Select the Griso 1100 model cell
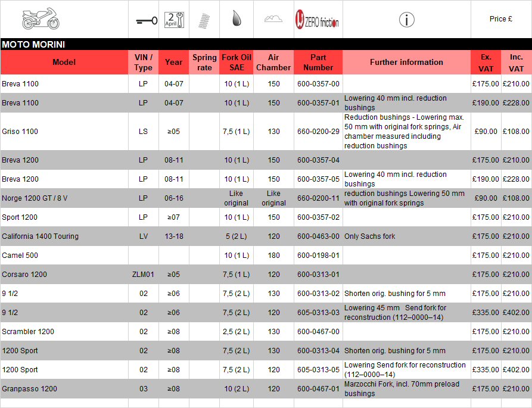Image resolution: width=532 pixels, height=408 pixels. click(x=20, y=132)
